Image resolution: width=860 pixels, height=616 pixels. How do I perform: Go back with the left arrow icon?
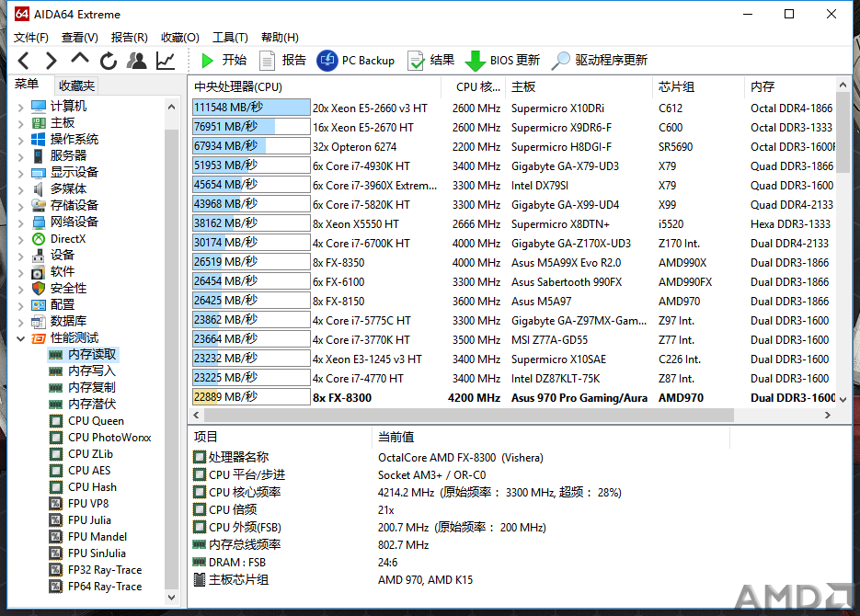click(x=24, y=61)
